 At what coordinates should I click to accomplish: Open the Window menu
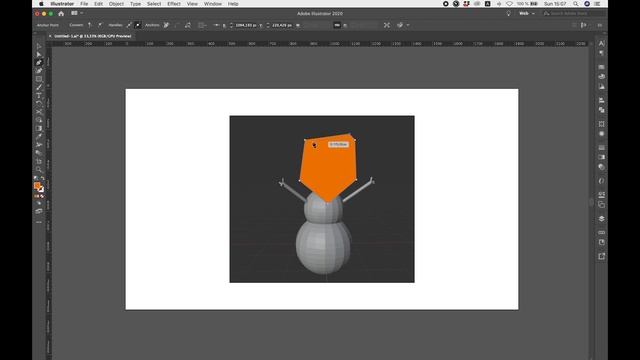coord(213,4)
